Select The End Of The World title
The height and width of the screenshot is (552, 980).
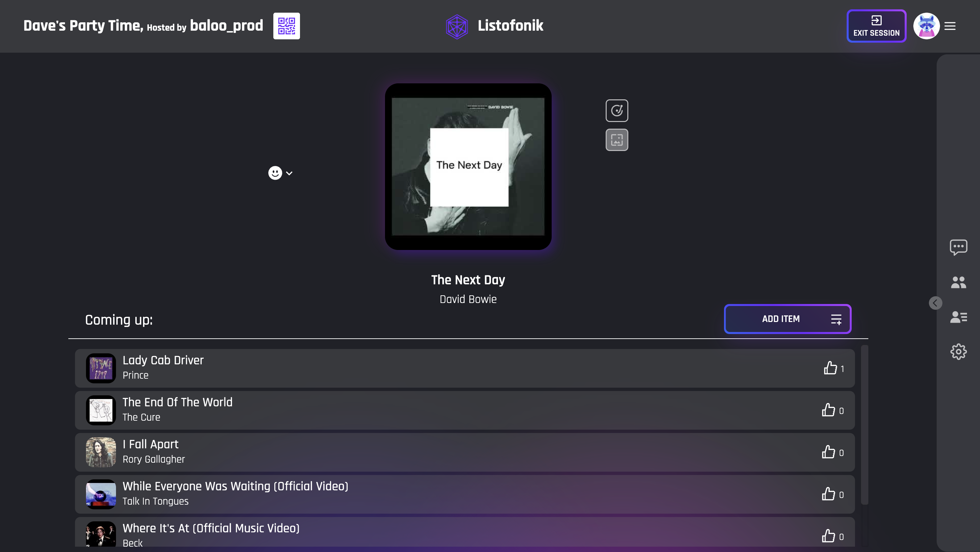click(177, 402)
